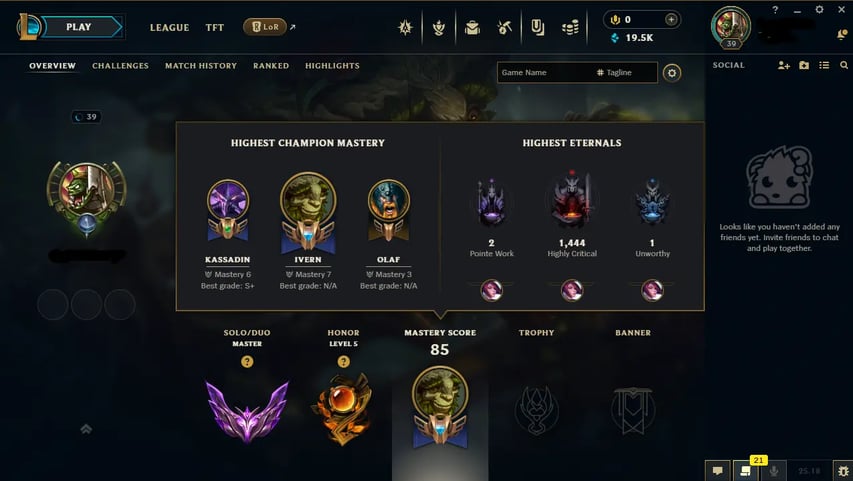This screenshot has width=853, height=481.
Task: Search friends with the magnifier icon
Action: (x=844, y=65)
